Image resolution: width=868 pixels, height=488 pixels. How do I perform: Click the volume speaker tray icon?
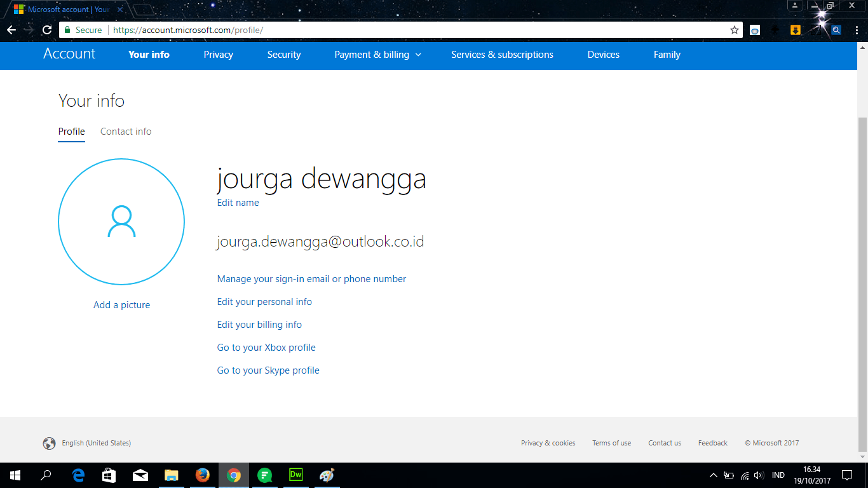coord(759,475)
